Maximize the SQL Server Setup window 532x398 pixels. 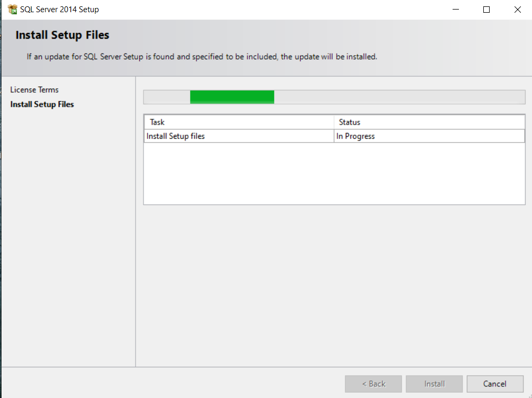click(x=486, y=9)
